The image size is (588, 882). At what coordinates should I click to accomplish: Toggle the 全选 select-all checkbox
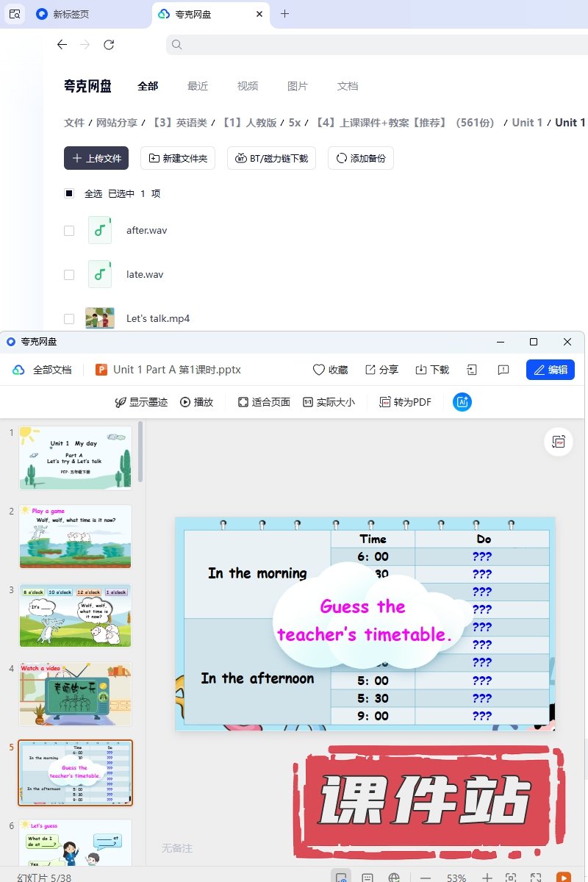(x=69, y=193)
